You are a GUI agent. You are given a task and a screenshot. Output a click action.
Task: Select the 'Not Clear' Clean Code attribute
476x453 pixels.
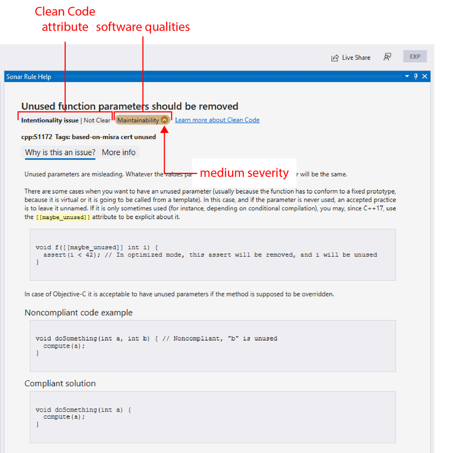tap(97, 120)
